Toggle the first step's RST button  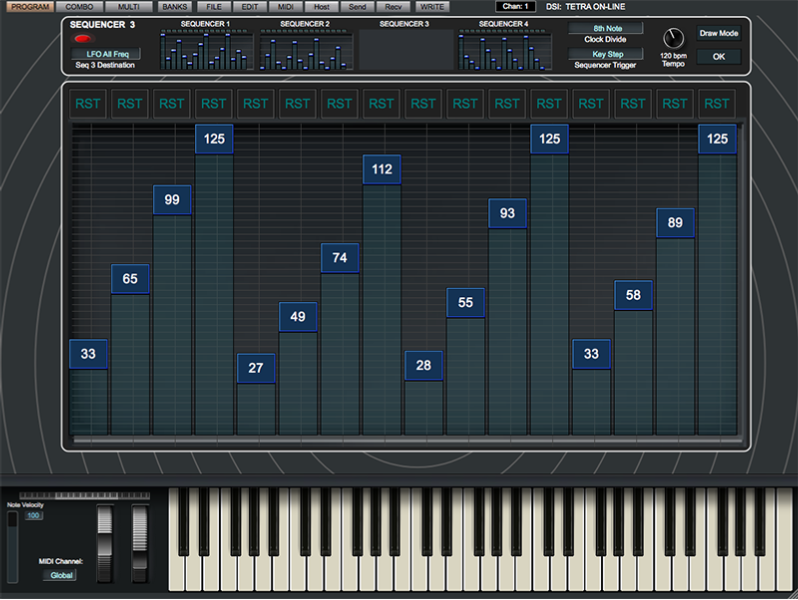click(88, 103)
